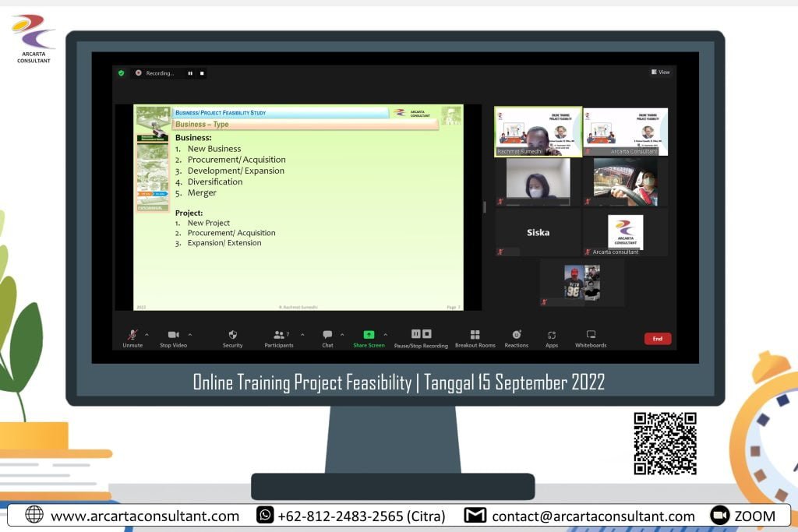
Task: Open the Chat panel
Action: point(327,335)
